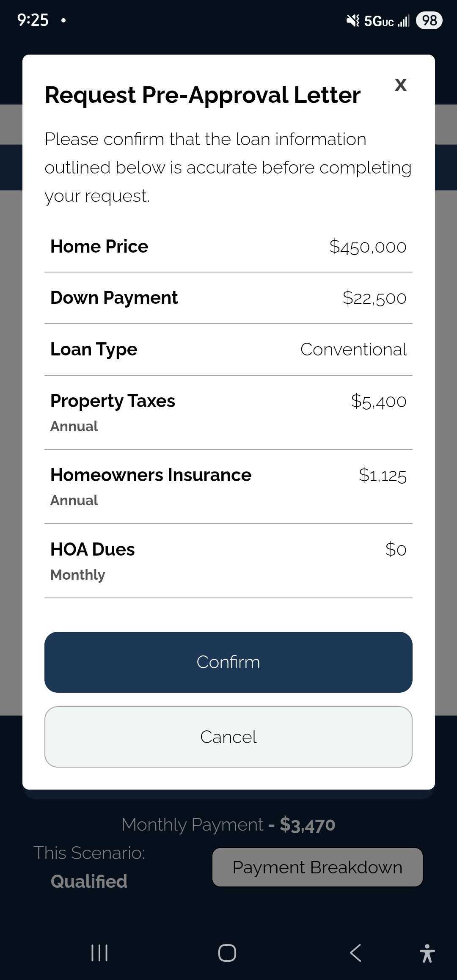Tap the Qualified scenario status

(89, 881)
